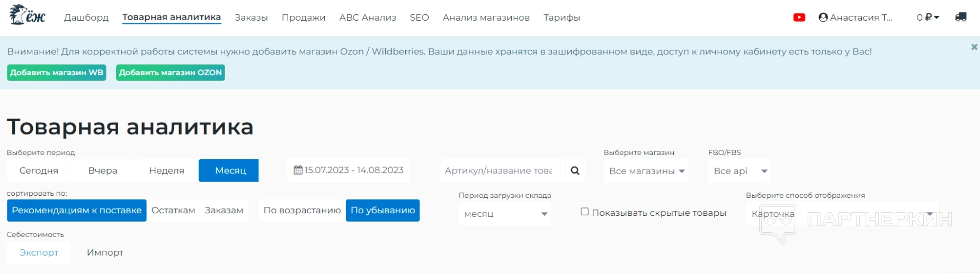This screenshot has width=980, height=273.
Task: Switch sorting order to По возрастанию
Action: [302, 211]
